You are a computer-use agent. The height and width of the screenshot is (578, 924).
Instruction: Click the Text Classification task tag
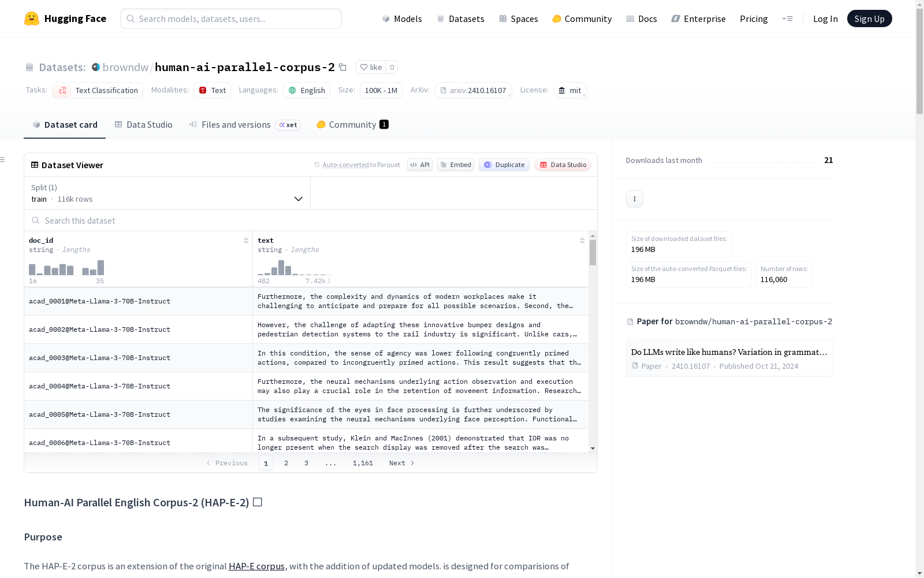point(98,90)
